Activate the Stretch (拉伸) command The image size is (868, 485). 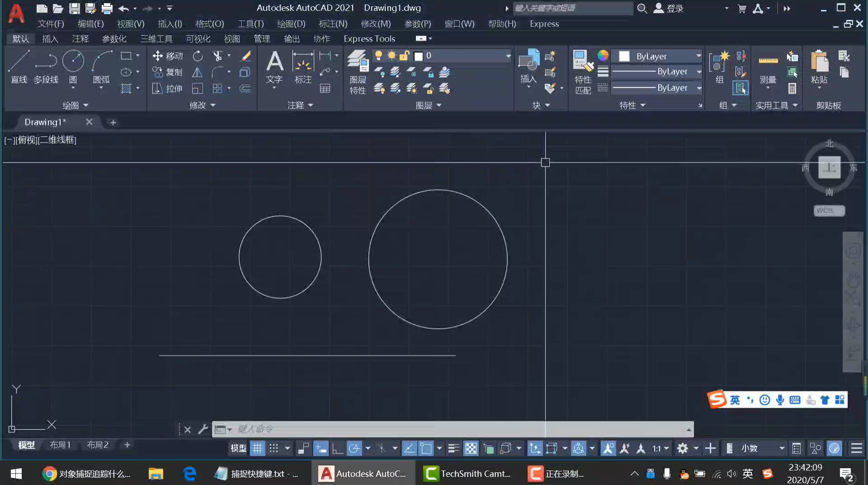[167, 88]
